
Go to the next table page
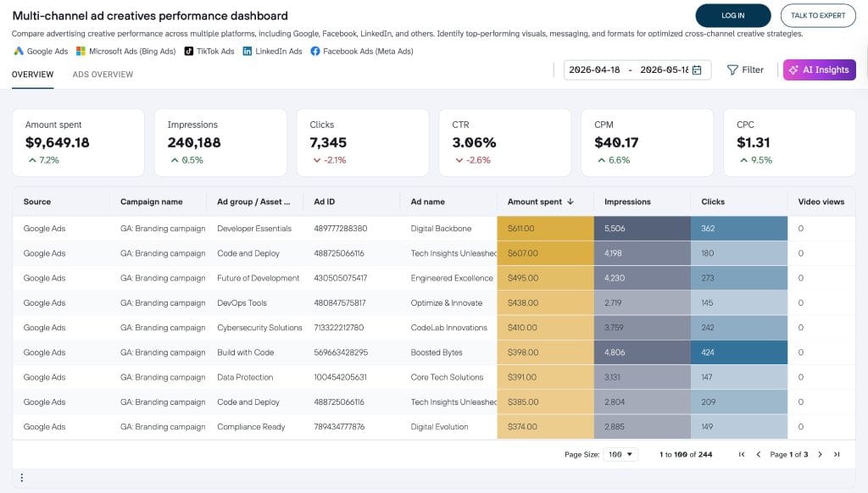821,454
